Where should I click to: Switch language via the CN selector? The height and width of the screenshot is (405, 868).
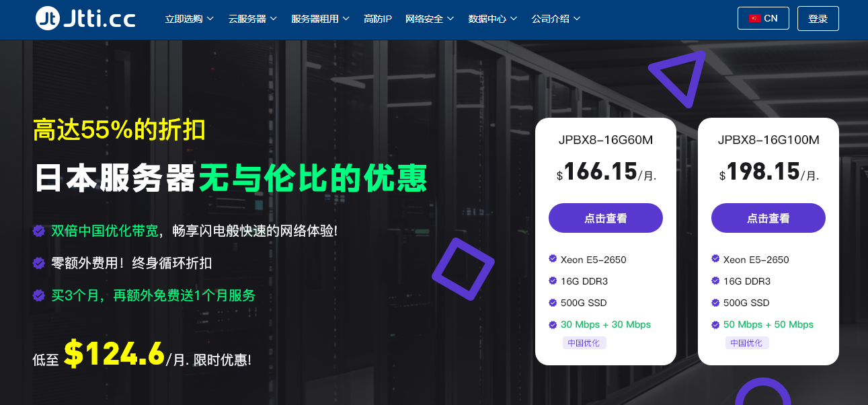(x=763, y=18)
